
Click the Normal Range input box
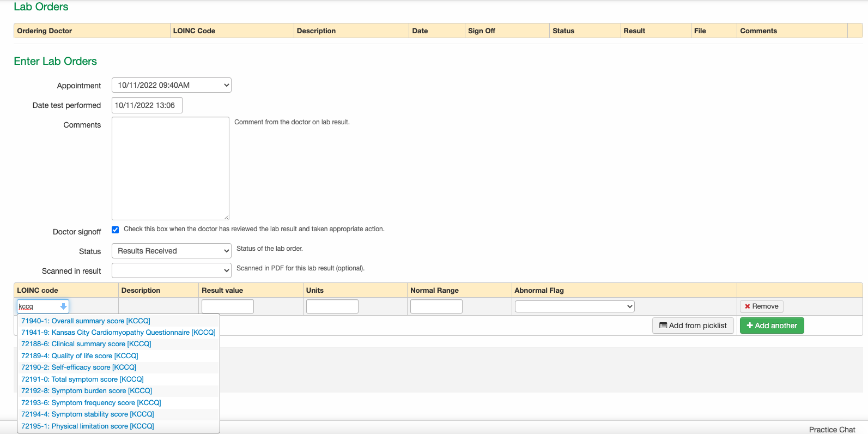click(x=436, y=306)
